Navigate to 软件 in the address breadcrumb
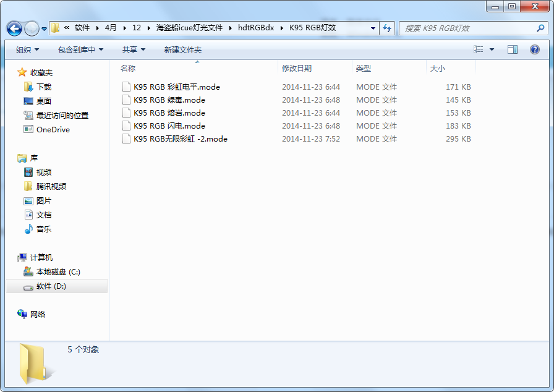The image size is (554, 392). tap(82, 28)
